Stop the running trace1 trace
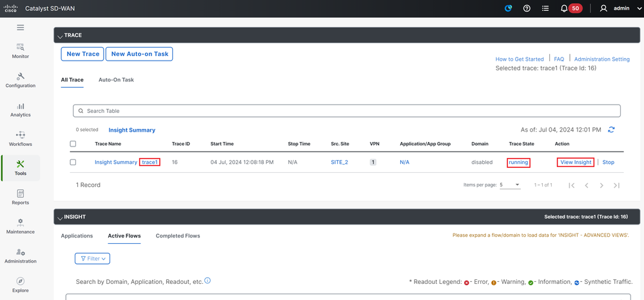Screen dimensions: 644x300 609,163
